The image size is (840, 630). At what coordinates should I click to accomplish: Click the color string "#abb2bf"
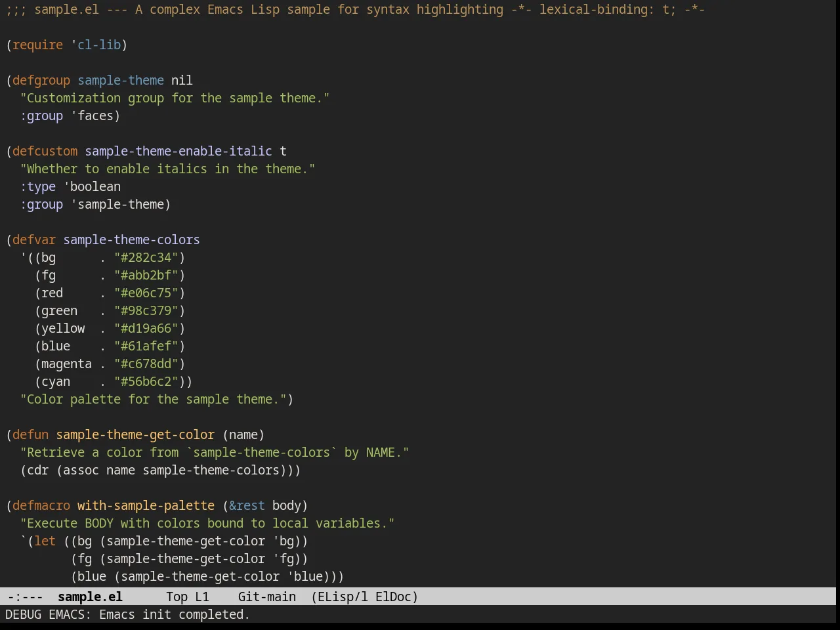(x=146, y=275)
